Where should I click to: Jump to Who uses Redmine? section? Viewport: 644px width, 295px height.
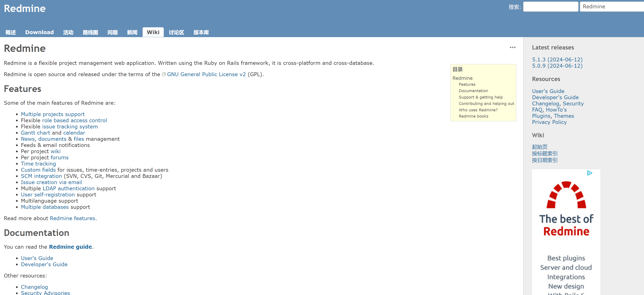click(x=478, y=110)
